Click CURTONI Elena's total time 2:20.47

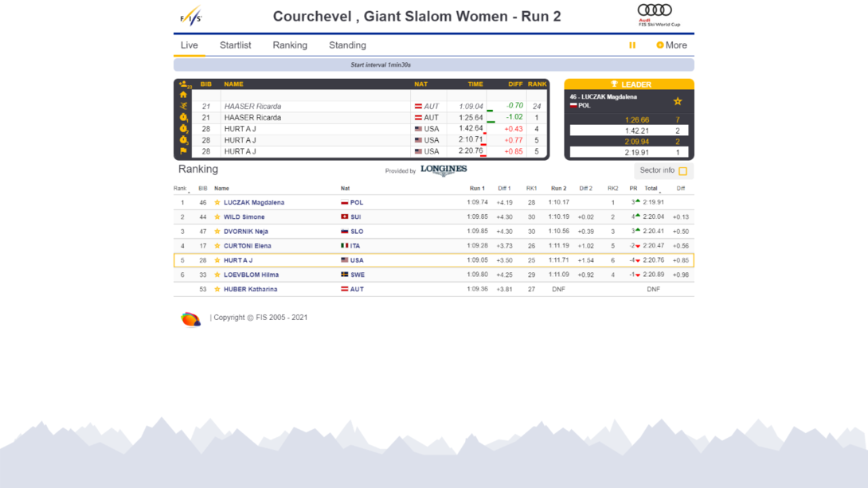(654, 246)
